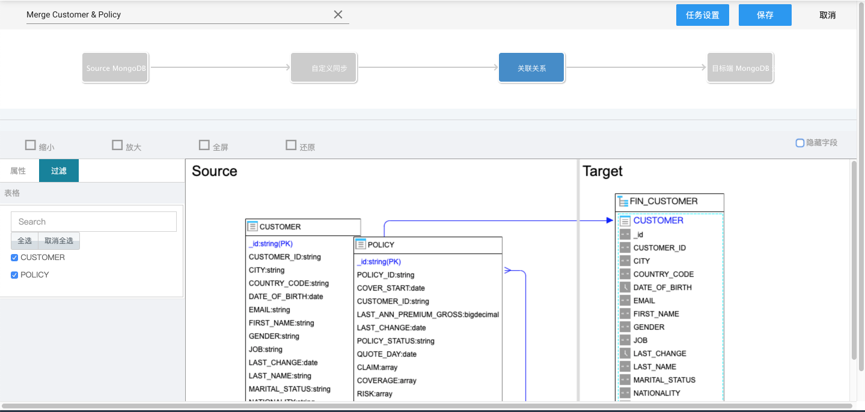Click blue CUSTOMER node label in Target

(658, 221)
